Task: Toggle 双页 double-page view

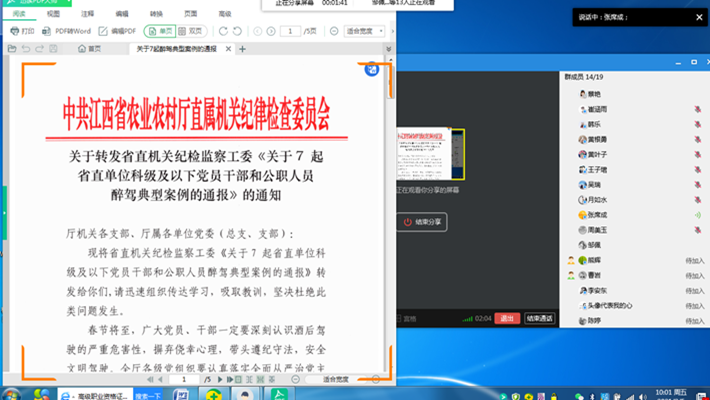Action: tap(190, 31)
